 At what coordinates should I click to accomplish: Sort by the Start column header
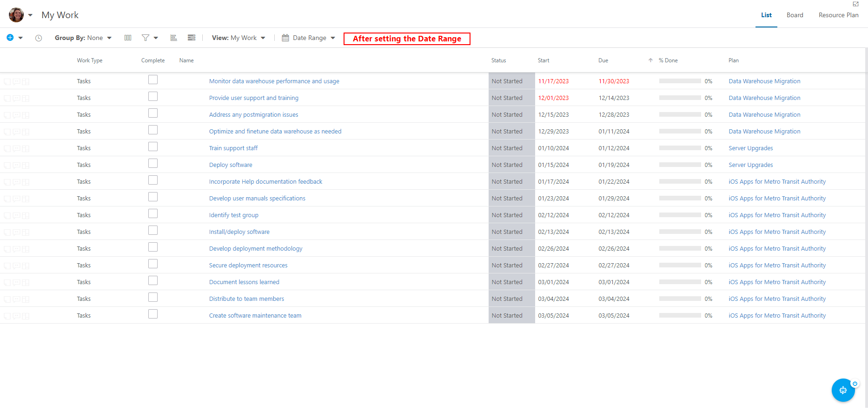543,60
